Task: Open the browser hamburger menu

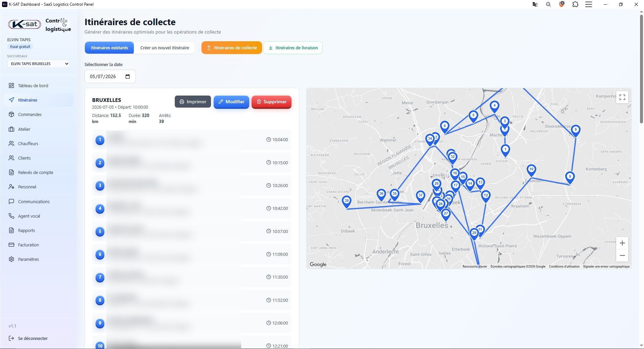Action: click(589, 4)
